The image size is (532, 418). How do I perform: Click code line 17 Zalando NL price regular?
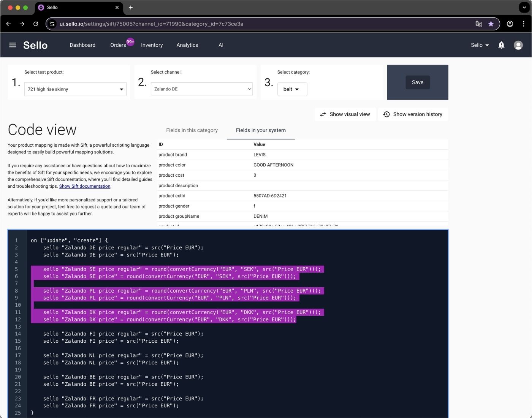tap(123, 356)
